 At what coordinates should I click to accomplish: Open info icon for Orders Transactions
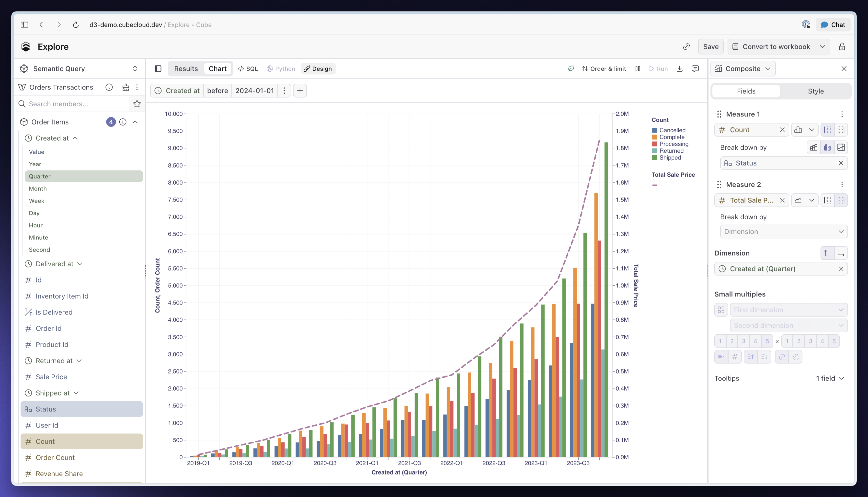109,87
